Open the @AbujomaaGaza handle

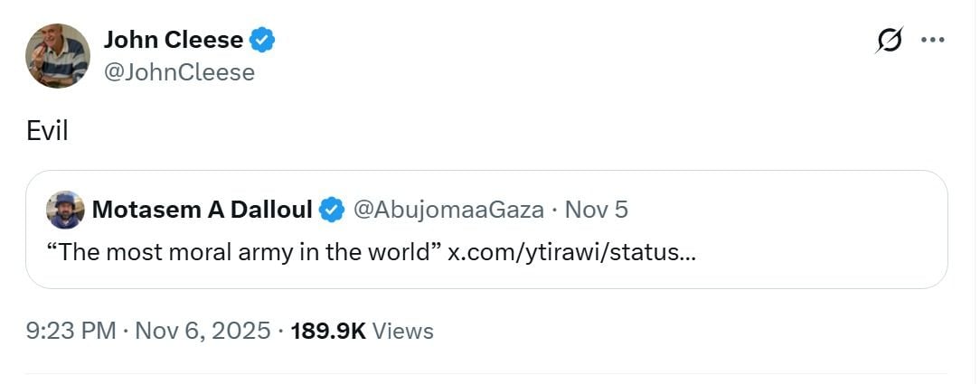[448, 211]
